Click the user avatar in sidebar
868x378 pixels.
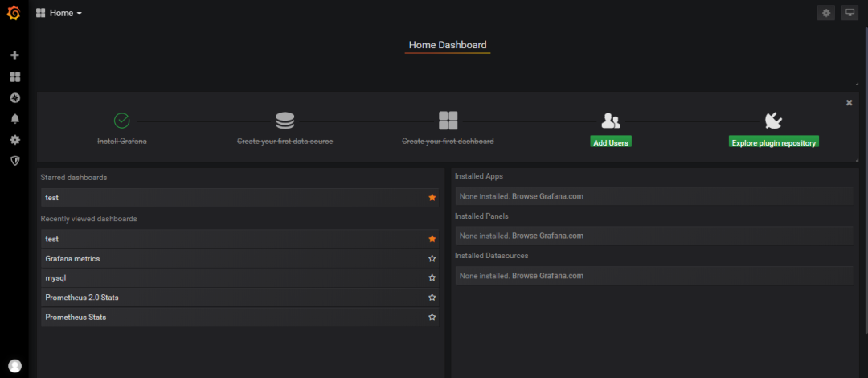(15, 366)
